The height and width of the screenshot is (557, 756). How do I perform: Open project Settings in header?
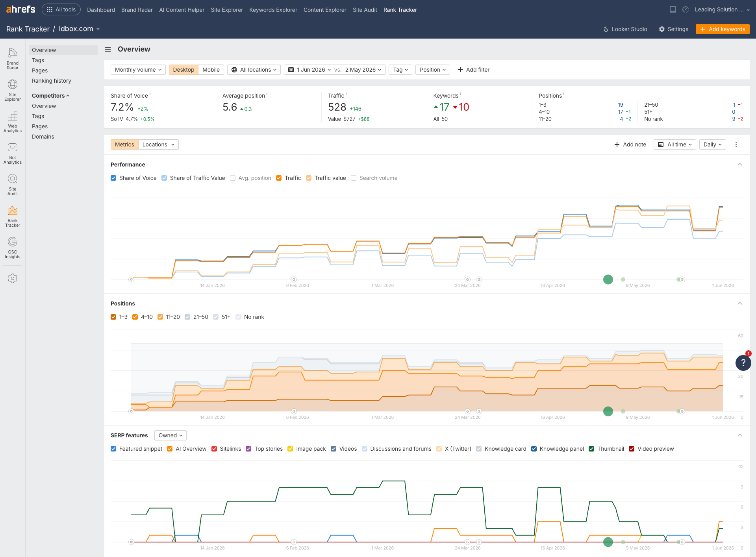(x=674, y=29)
